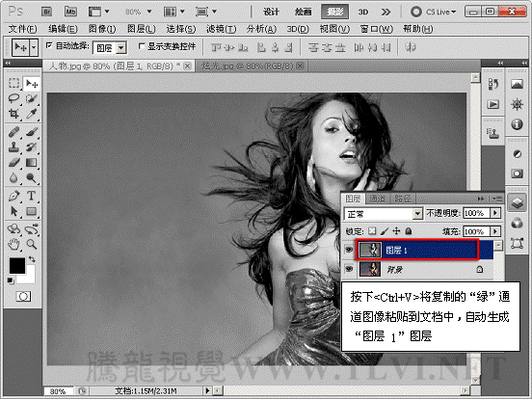The image size is (532, 399).
Task: Launch Adobe Bridge from the top bar
Action: (x=46, y=12)
